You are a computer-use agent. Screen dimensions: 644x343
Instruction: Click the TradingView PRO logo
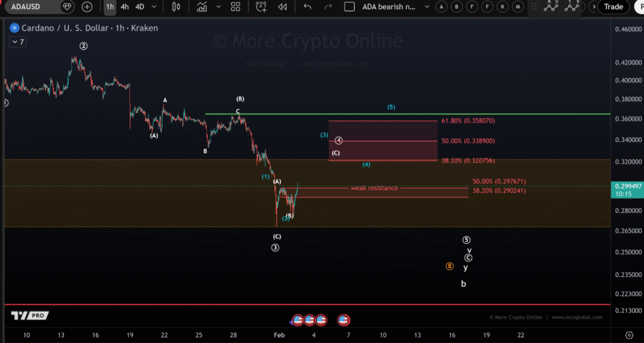click(30, 315)
